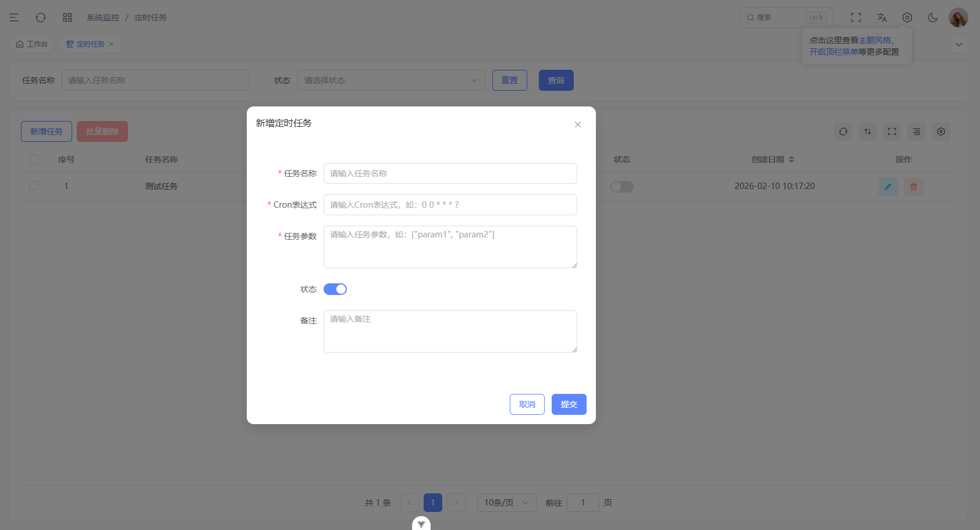The image size is (980, 530).
Task: Switch to dark mode moon icon
Action: [x=933, y=17]
